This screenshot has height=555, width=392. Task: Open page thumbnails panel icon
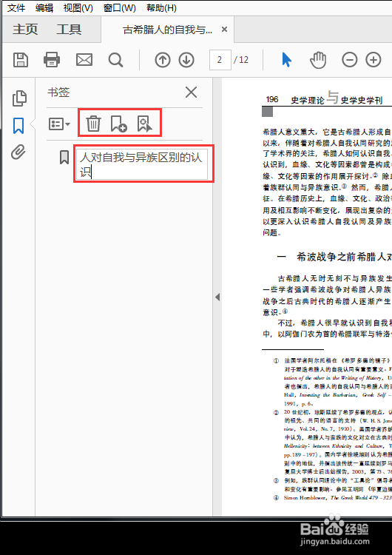pos(19,98)
